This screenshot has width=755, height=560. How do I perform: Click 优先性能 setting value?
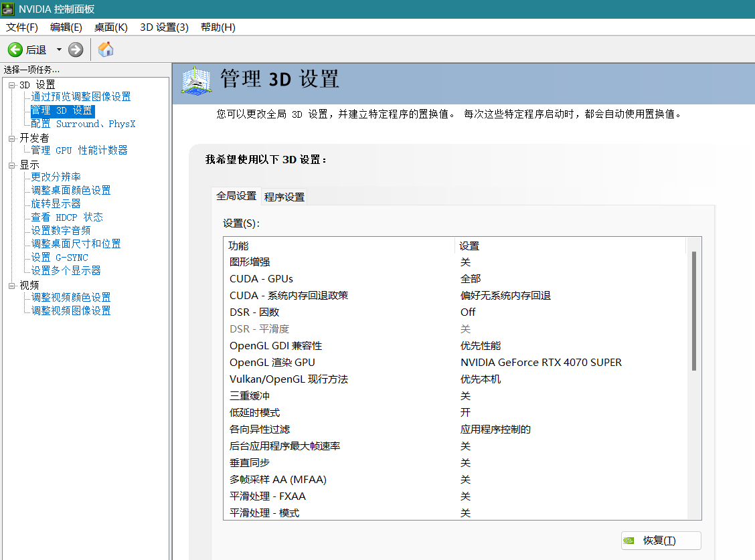(x=481, y=346)
